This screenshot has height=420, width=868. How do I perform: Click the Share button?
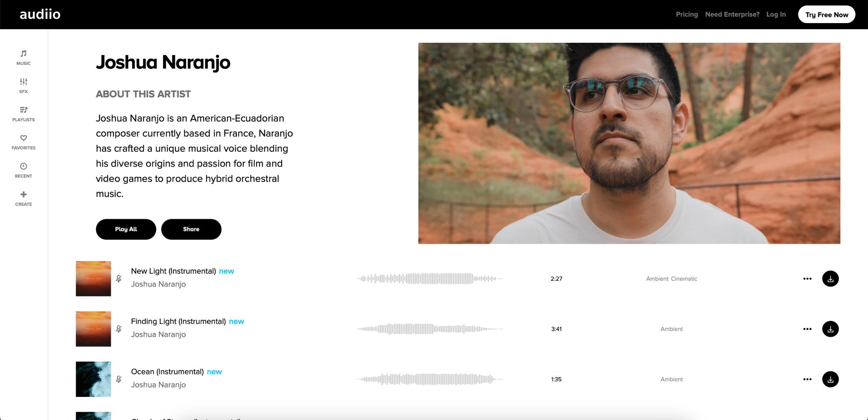click(x=191, y=229)
